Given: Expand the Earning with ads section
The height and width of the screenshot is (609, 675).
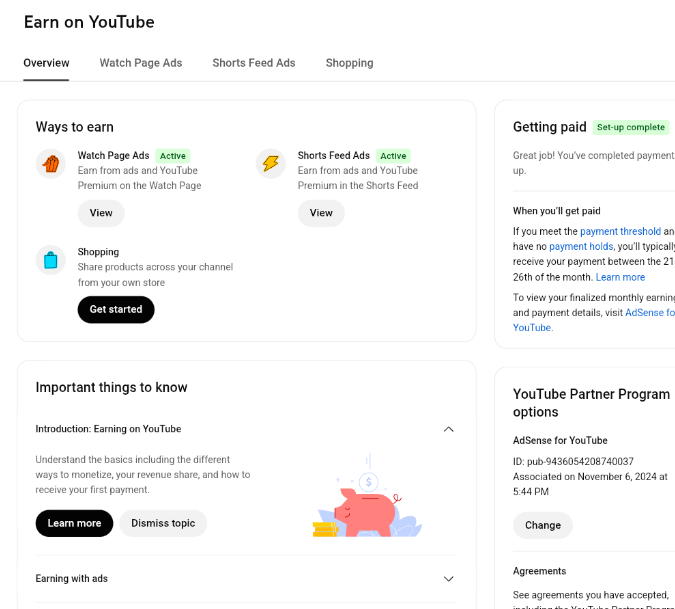Looking at the screenshot, I should [449, 579].
